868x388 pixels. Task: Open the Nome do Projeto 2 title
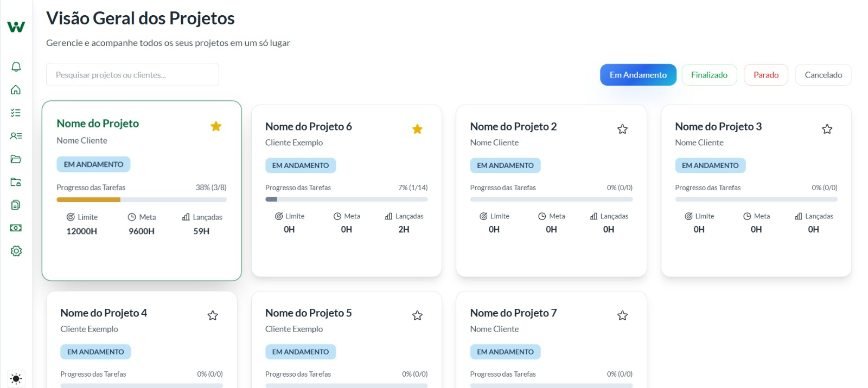(x=513, y=126)
